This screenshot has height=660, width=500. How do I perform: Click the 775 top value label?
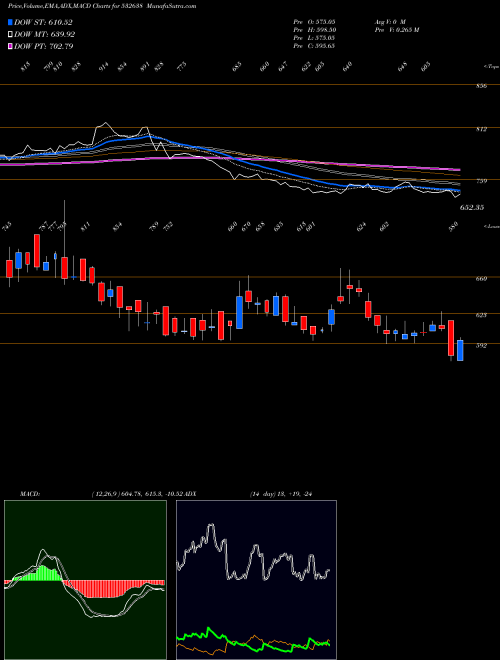click(182, 67)
